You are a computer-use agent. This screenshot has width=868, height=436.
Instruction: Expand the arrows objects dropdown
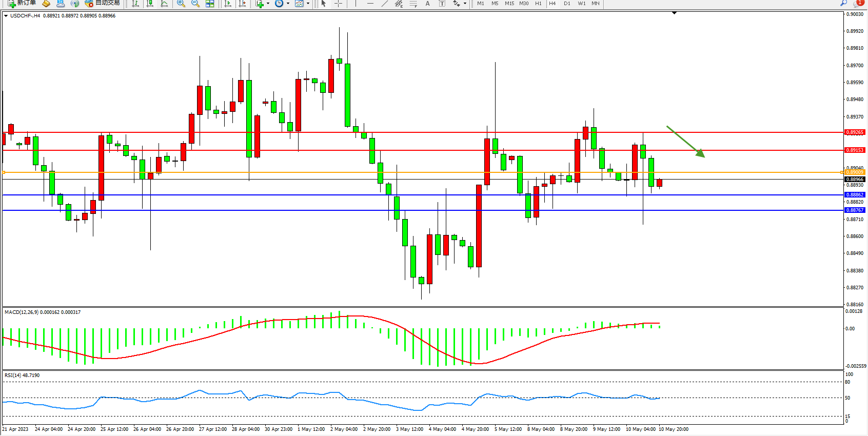[x=465, y=4]
